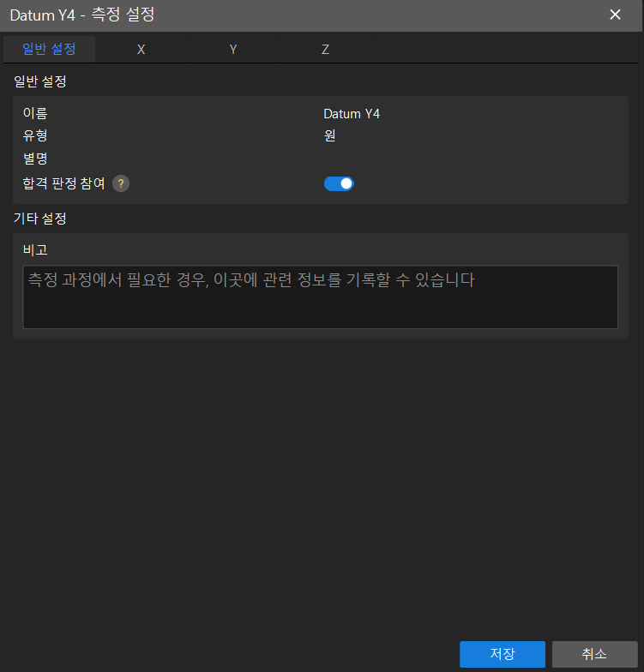Click the 유형 value 원
The width and height of the screenshot is (644, 672).
(329, 135)
